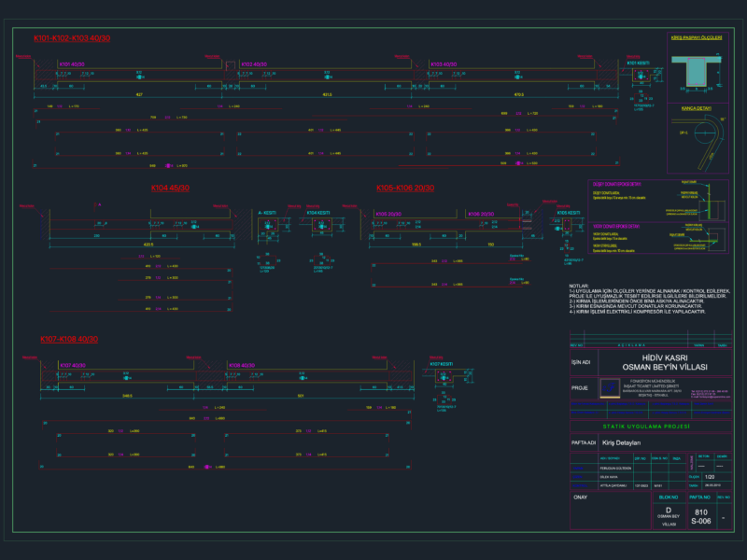Click the K105-K106 20/30 heading
The width and height of the screenshot is (747, 560).
[405, 188]
